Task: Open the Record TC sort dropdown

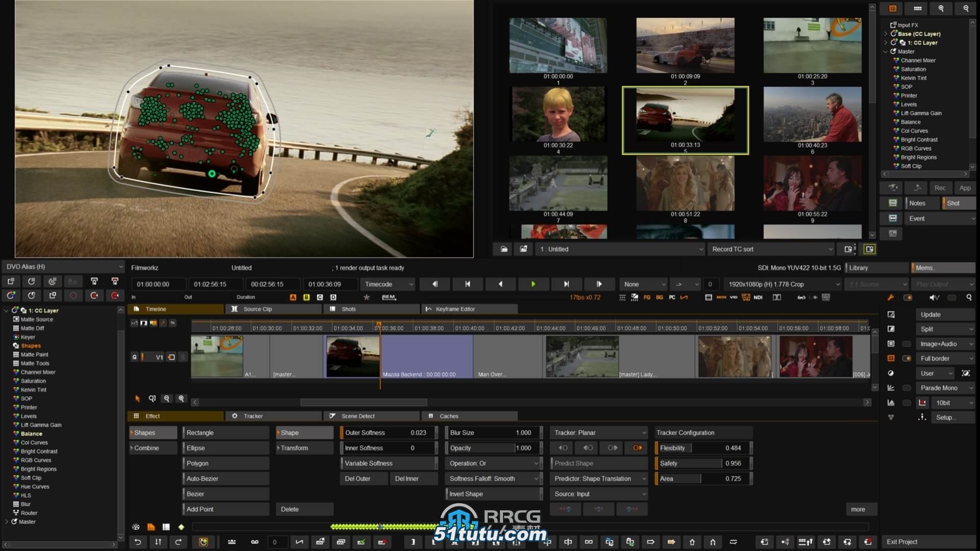Action: coord(771,249)
